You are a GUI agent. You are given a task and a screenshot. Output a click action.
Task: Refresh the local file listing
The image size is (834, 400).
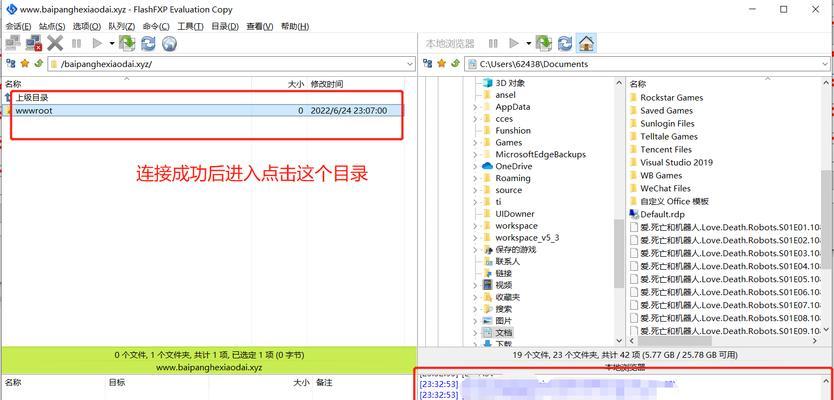pos(564,43)
